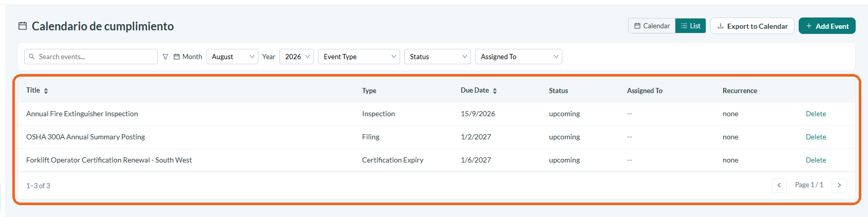Click the filter funnel icon
Viewport: 868px width, 217px height.
[165, 57]
